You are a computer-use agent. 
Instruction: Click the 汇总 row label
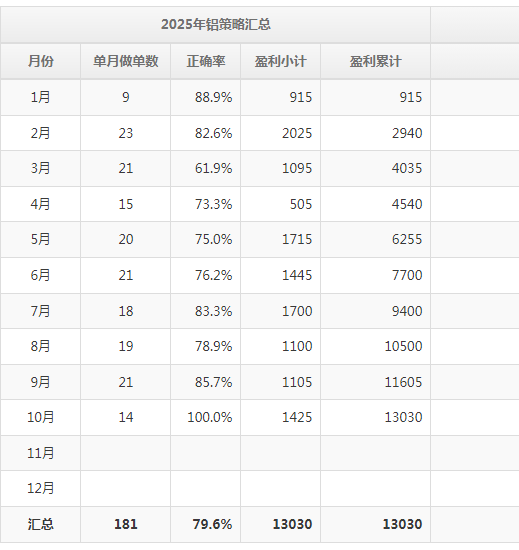coord(40,524)
